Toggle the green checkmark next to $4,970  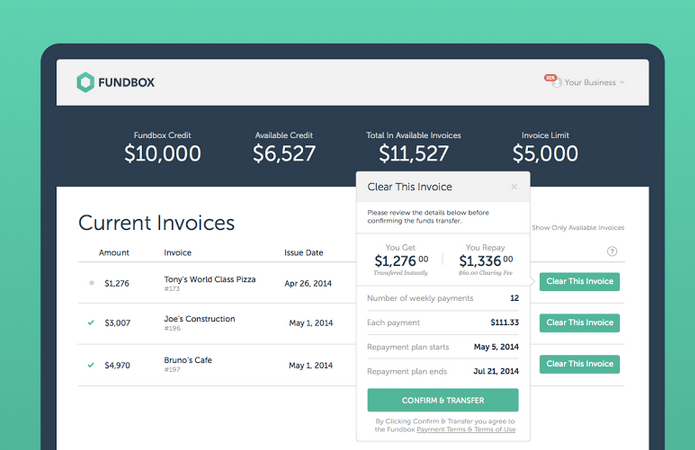click(91, 365)
